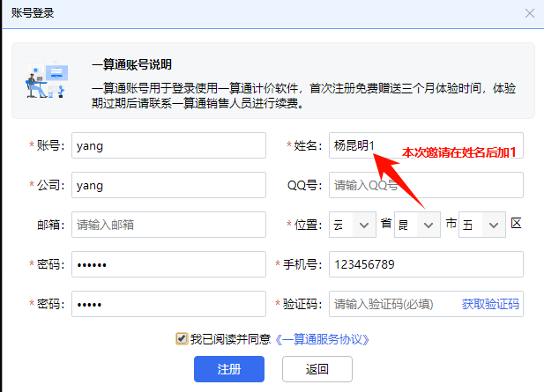544x392 pixels.
Task: Click the 一算通账号说明 heading text
Action: click(x=131, y=64)
